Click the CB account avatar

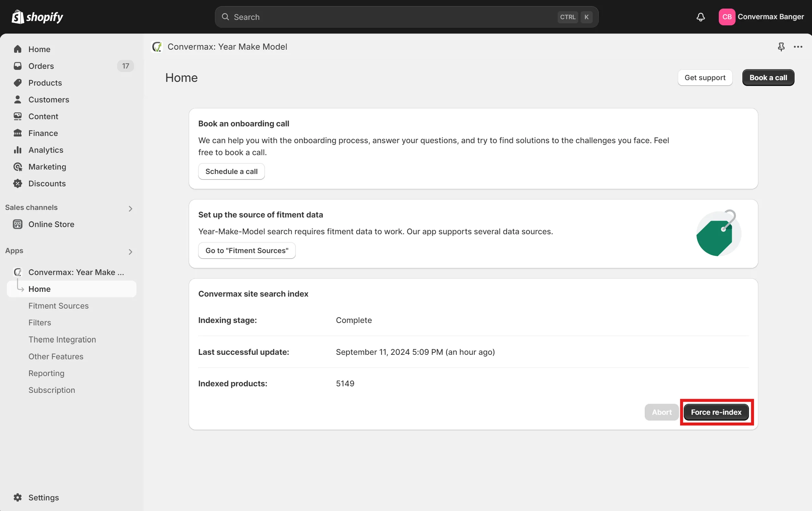pos(727,17)
